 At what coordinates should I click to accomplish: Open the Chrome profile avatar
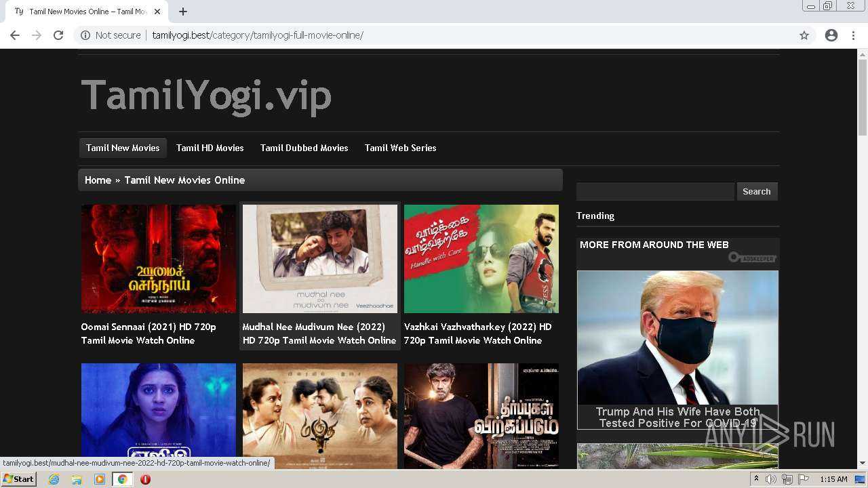click(x=831, y=35)
